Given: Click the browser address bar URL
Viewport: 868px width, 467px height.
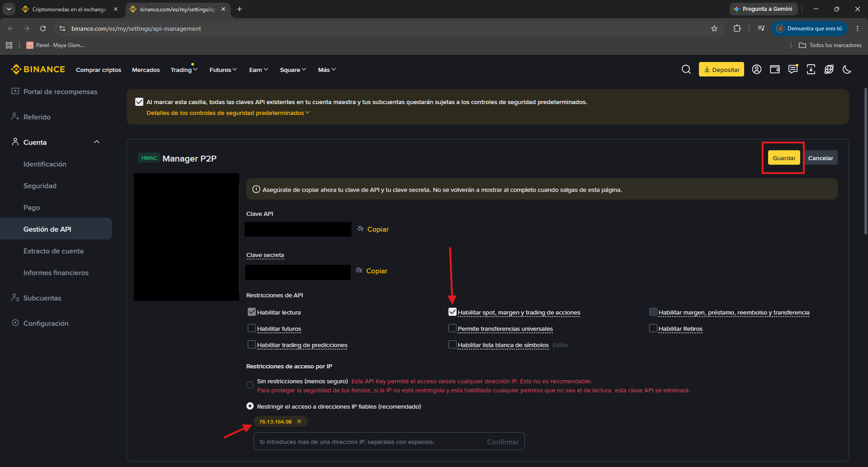Looking at the screenshot, I should (x=136, y=28).
